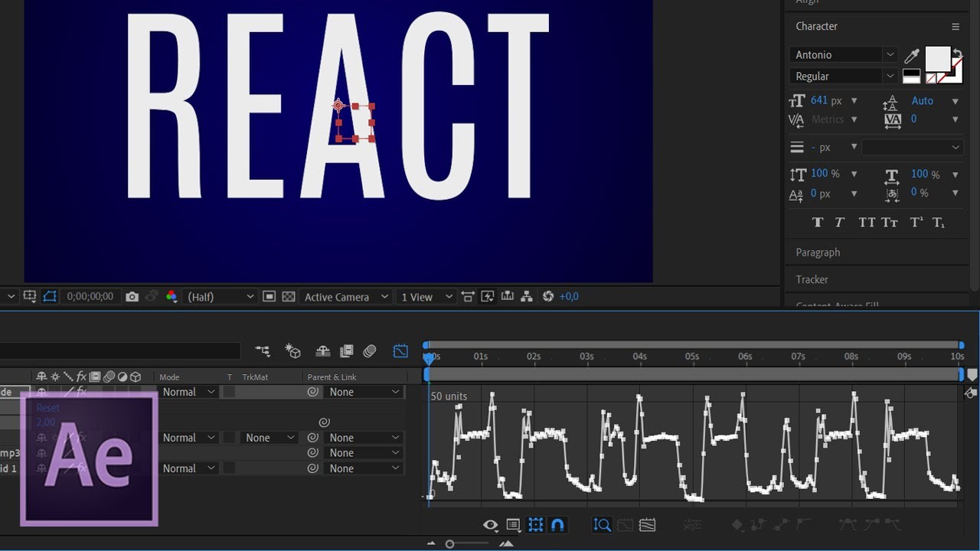This screenshot has height=551, width=980.
Task: Click the 0;00;00;00 current time display
Action: click(x=90, y=296)
